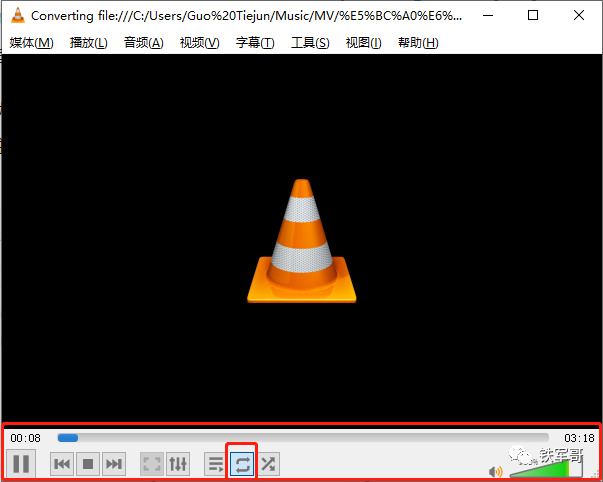
Task: Pause the current playback
Action: tap(21, 464)
